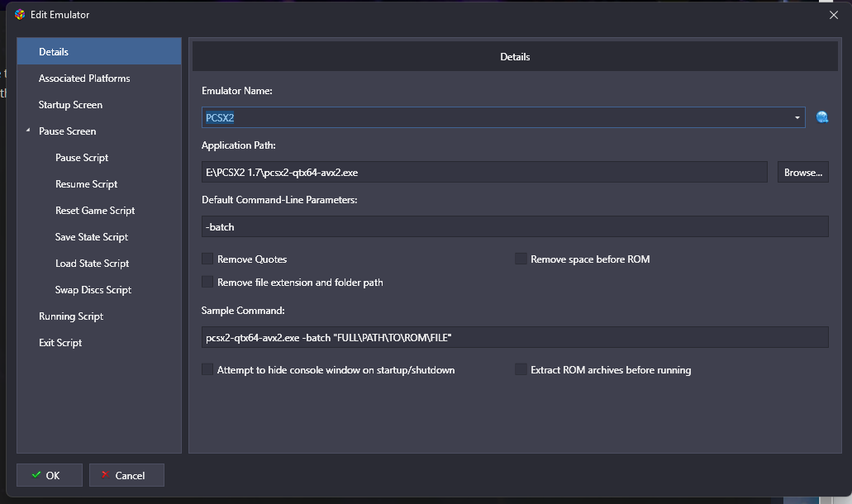
Task: Click the emulator name search globe icon
Action: pyautogui.click(x=822, y=117)
